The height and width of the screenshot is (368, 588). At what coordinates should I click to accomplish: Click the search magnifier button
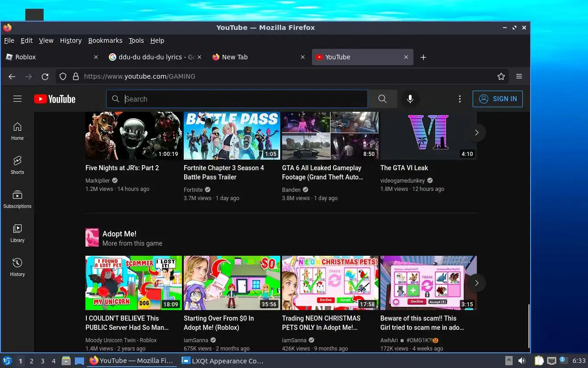(382, 99)
